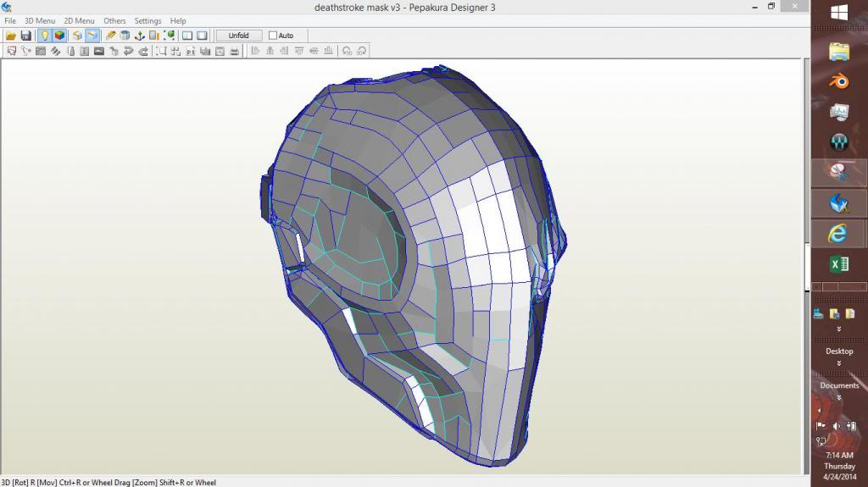Click the dark image insert icon
Screen dimensions: 868x487
99,51
